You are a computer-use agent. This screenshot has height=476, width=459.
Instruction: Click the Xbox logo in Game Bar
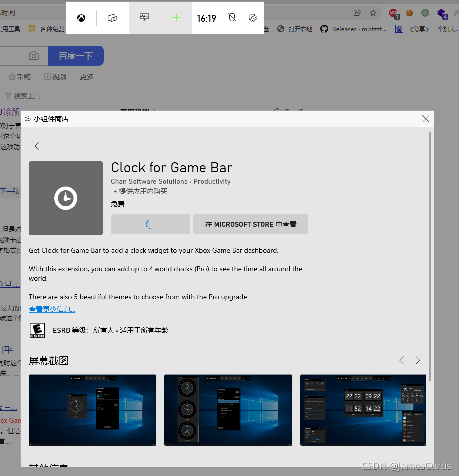click(81, 18)
